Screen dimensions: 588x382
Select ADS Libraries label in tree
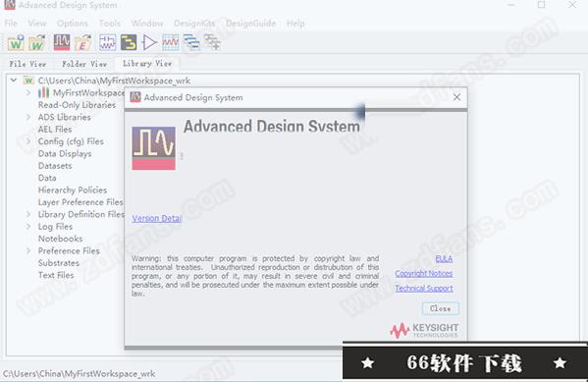[64, 117]
